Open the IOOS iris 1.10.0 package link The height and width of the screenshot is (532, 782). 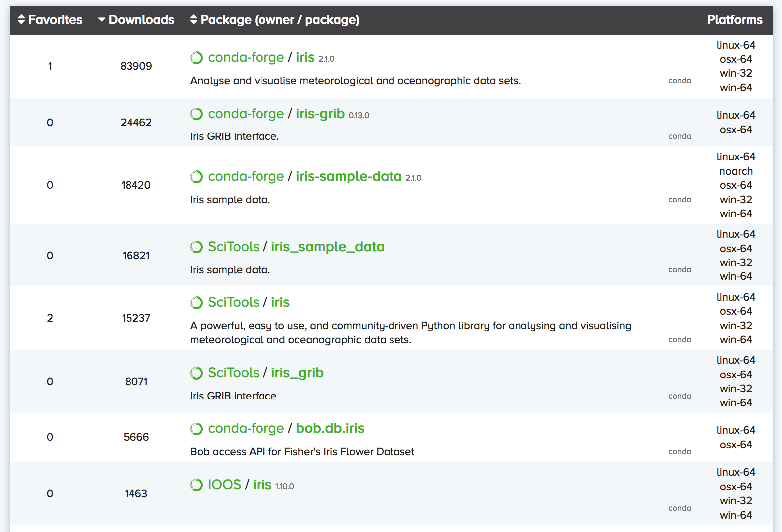click(x=262, y=485)
